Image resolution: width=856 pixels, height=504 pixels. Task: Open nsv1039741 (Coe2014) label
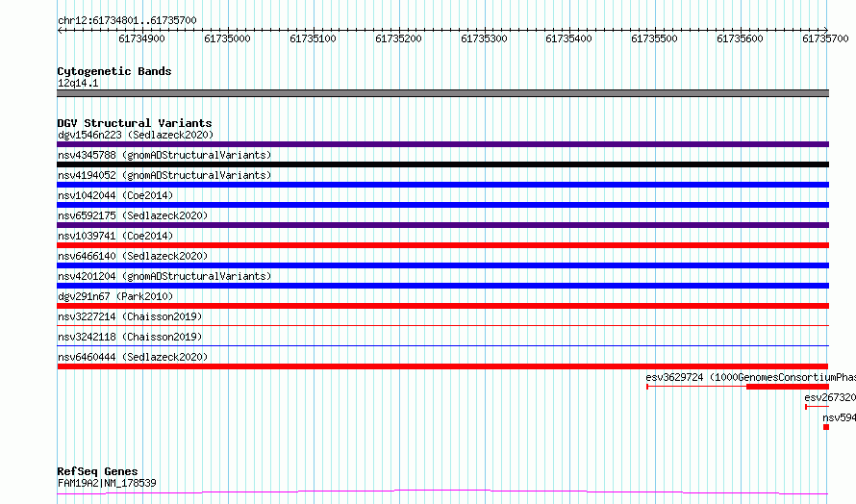tap(115, 236)
